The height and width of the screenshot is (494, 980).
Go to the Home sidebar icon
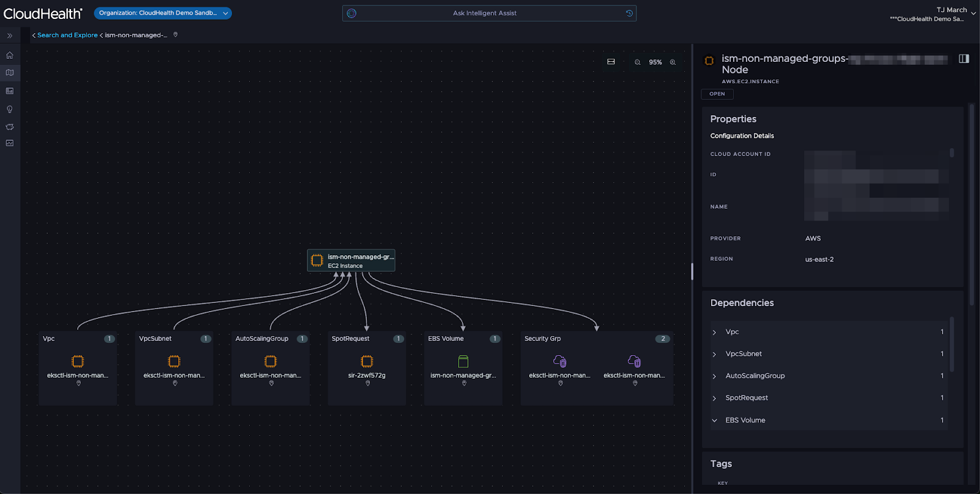tap(10, 55)
